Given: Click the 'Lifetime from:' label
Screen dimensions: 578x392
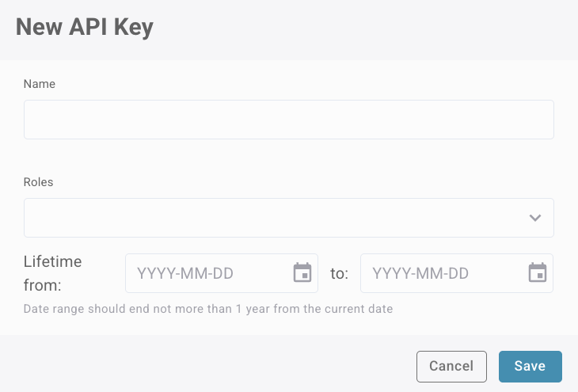Looking at the screenshot, I should click(x=53, y=273).
